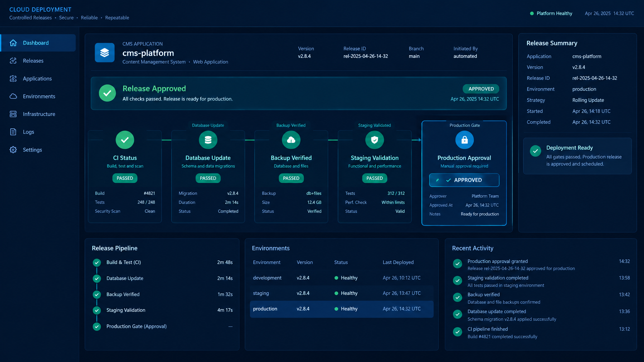
Task: Click the CLOUD DEPLOYMENT title
Action: [x=40, y=10]
